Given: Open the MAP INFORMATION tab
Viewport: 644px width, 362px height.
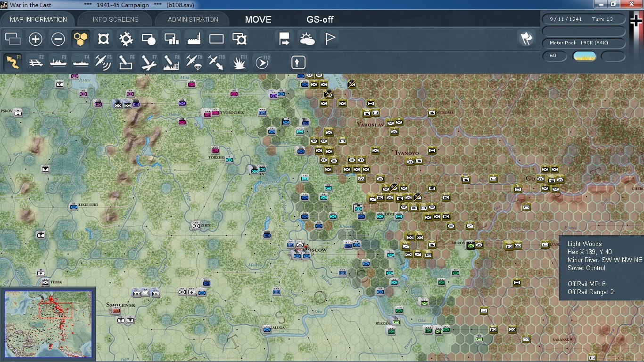Looking at the screenshot, I should pos(39,19).
